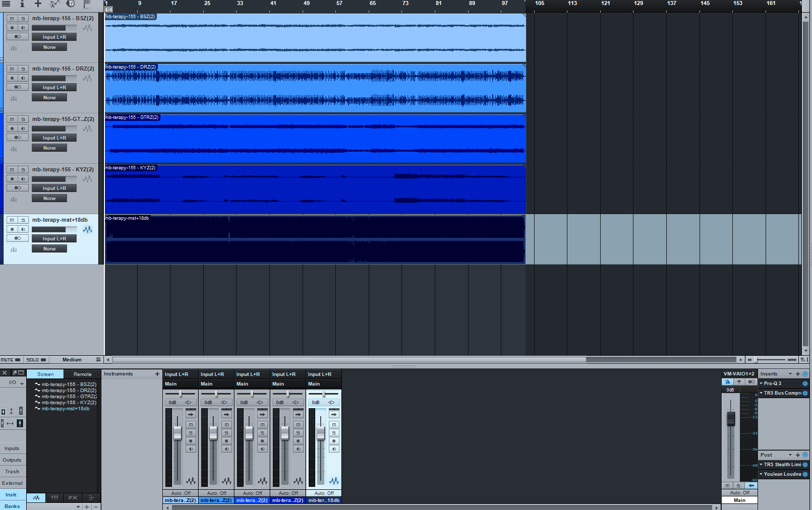Show the Outputs panel in console

pyautogui.click(x=12, y=460)
